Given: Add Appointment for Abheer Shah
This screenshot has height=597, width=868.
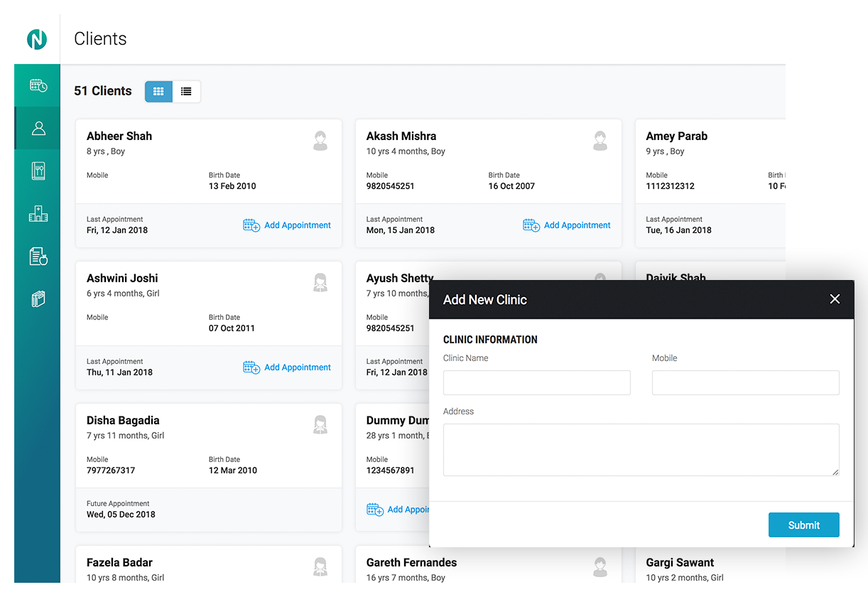Looking at the screenshot, I should 287,225.
